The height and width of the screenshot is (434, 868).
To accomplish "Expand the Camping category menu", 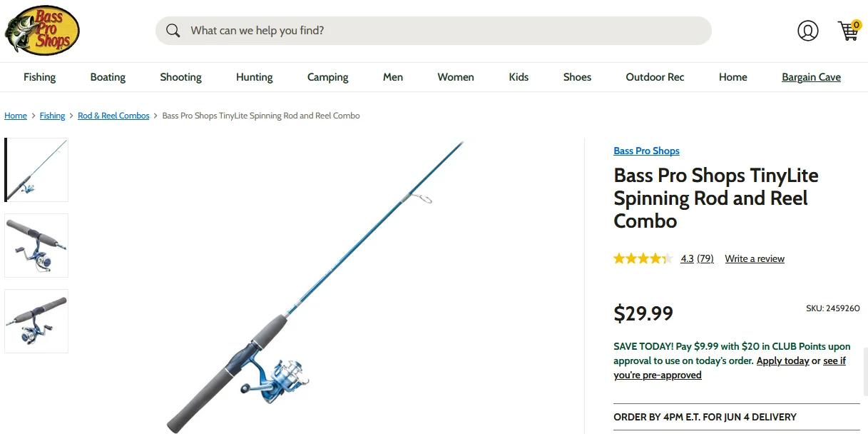I will pyautogui.click(x=328, y=77).
